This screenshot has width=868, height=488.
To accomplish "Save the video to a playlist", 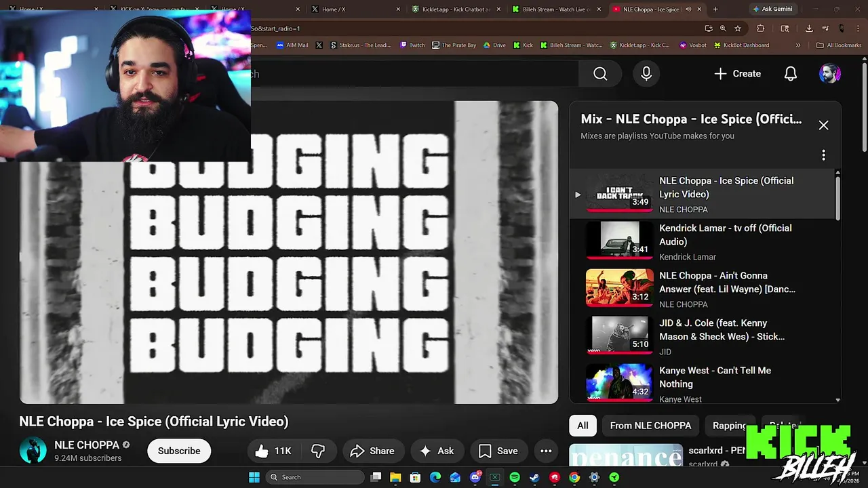I will tap(498, 451).
